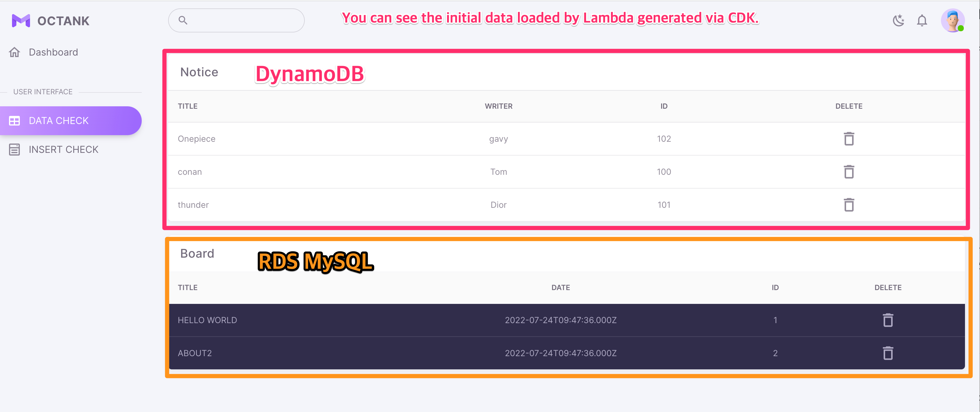Click the Dashboard navigation link

[x=54, y=52]
